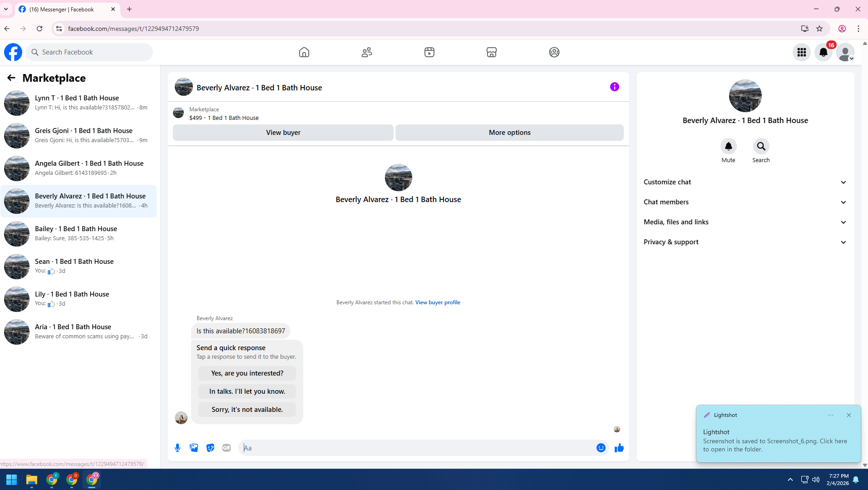Open File Explorer from taskbar
Screen dimensions: 868x490
click(31, 480)
